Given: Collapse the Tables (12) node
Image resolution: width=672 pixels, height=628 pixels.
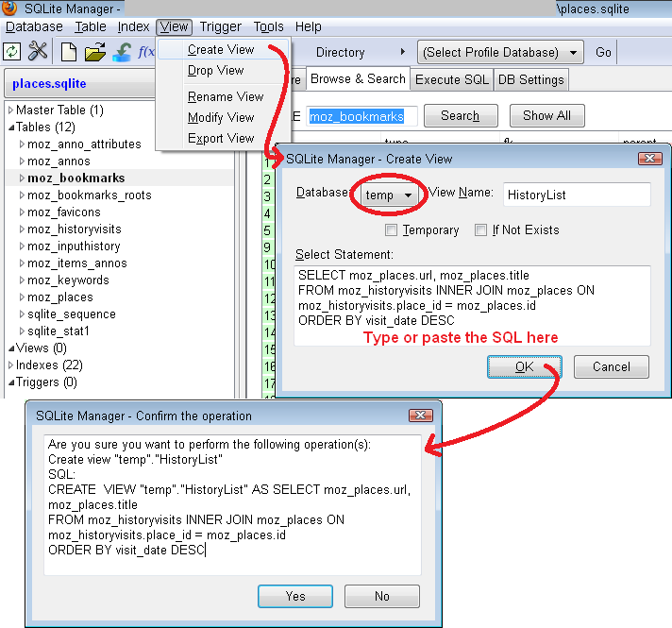Looking at the screenshot, I should point(10,127).
